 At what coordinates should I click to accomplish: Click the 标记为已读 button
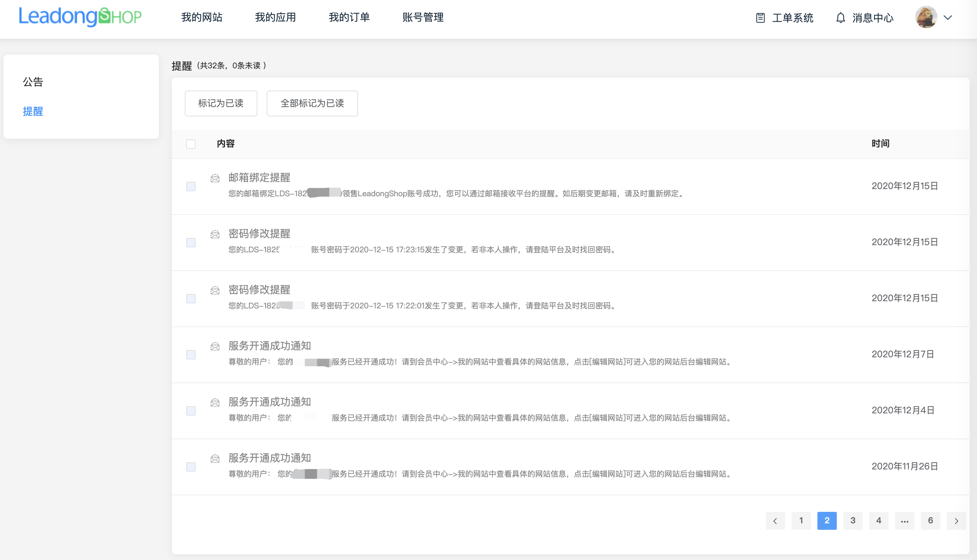[220, 103]
